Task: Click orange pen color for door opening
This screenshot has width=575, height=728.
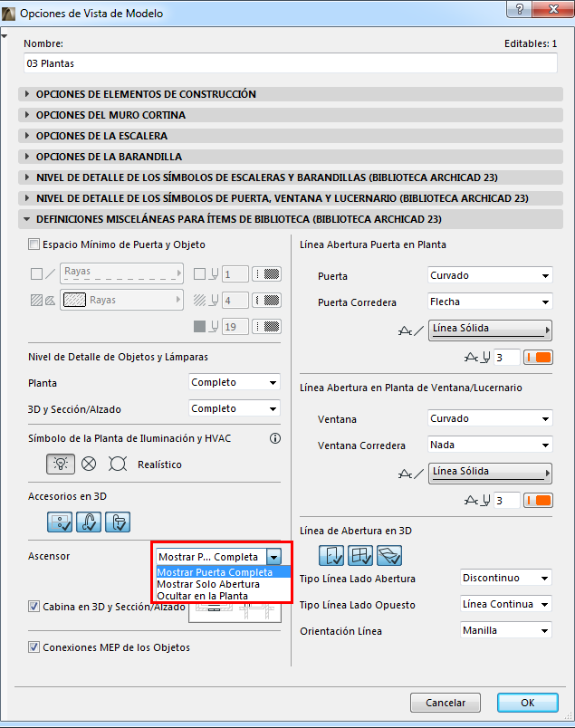Action: [x=538, y=357]
